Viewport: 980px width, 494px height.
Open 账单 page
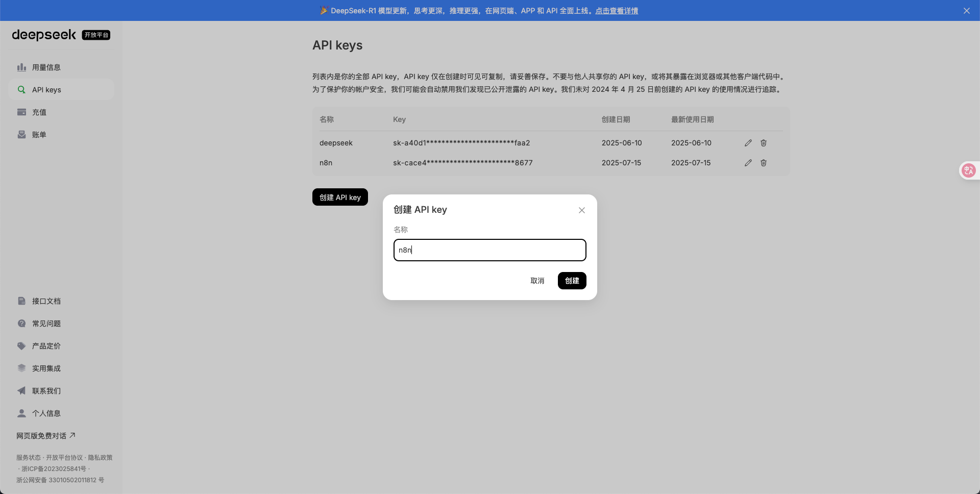coord(61,135)
